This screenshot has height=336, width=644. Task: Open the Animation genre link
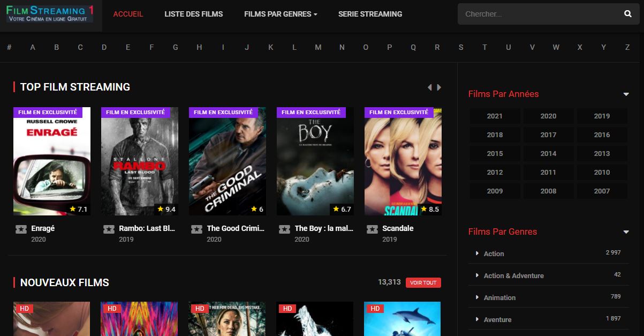(x=499, y=297)
